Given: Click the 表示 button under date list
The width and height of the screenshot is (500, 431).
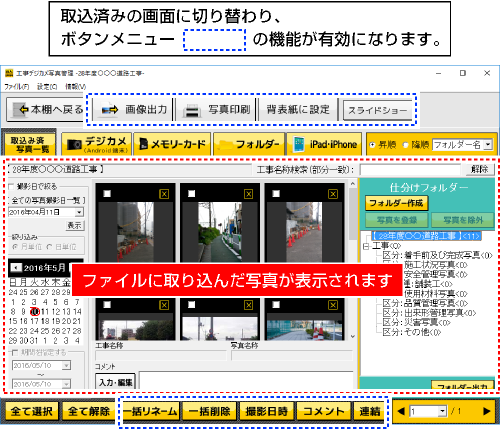Looking at the screenshot, I should (x=75, y=226).
